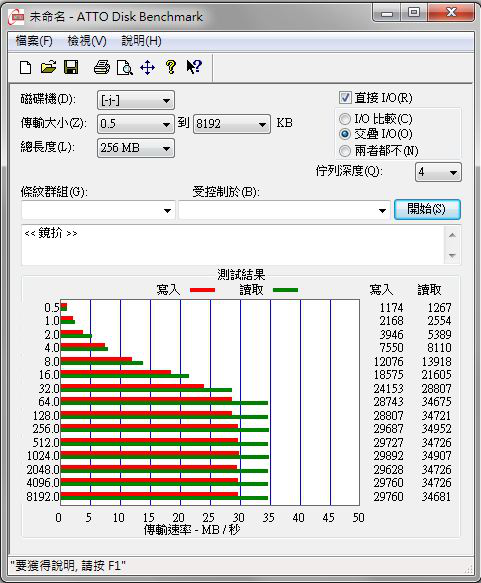Save results with the floppy disk icon
The width and height of the screenshot is (481, 583).
tap(71, 67)
